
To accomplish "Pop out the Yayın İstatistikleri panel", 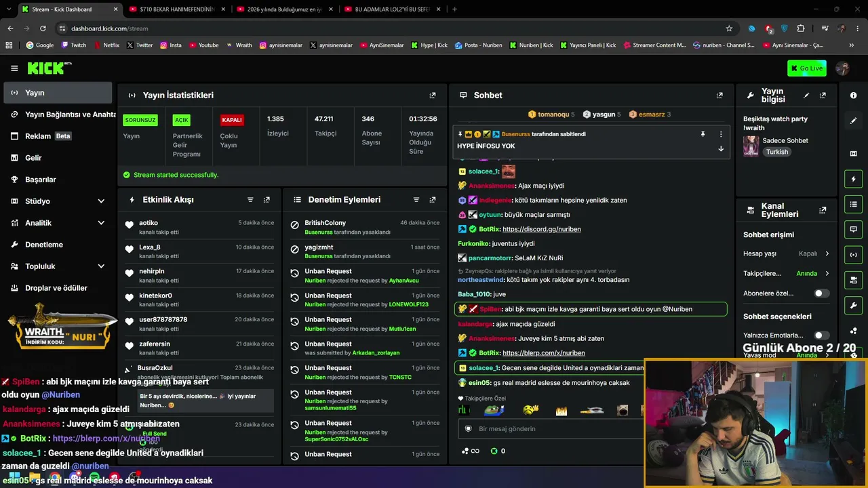I will pyautogui.click(x=433, y=96).
